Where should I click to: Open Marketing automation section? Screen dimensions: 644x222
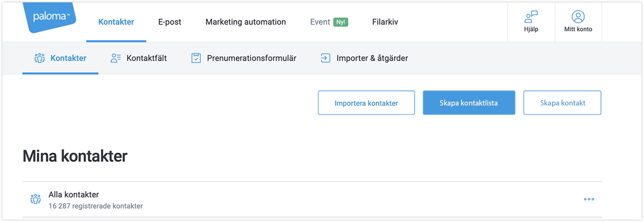(245, 22)
